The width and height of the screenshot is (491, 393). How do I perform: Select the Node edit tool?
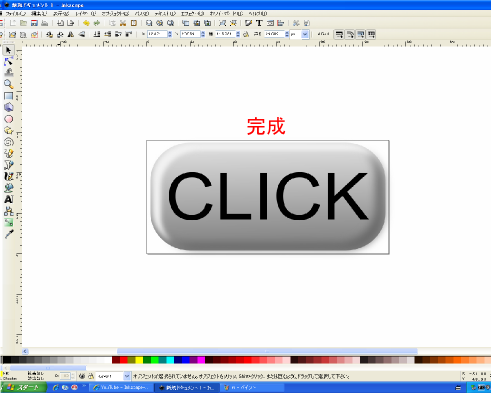(9, 62)
